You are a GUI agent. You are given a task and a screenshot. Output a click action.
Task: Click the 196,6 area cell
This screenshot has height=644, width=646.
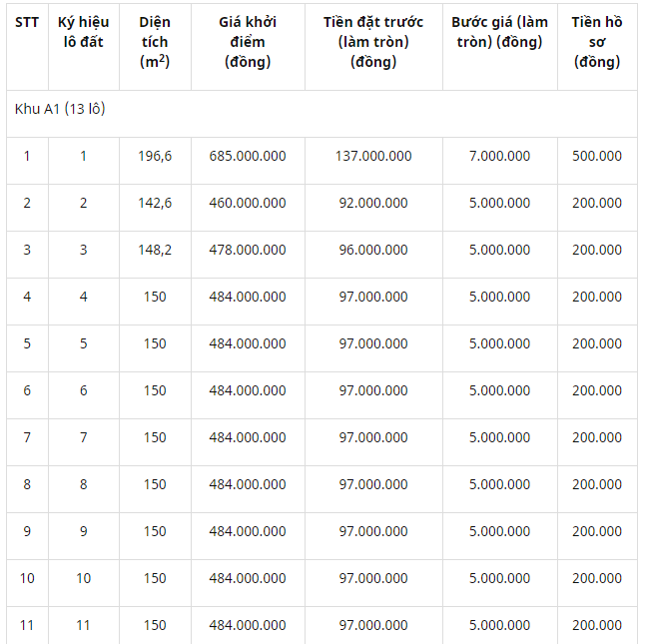click(x=155, y=156)
